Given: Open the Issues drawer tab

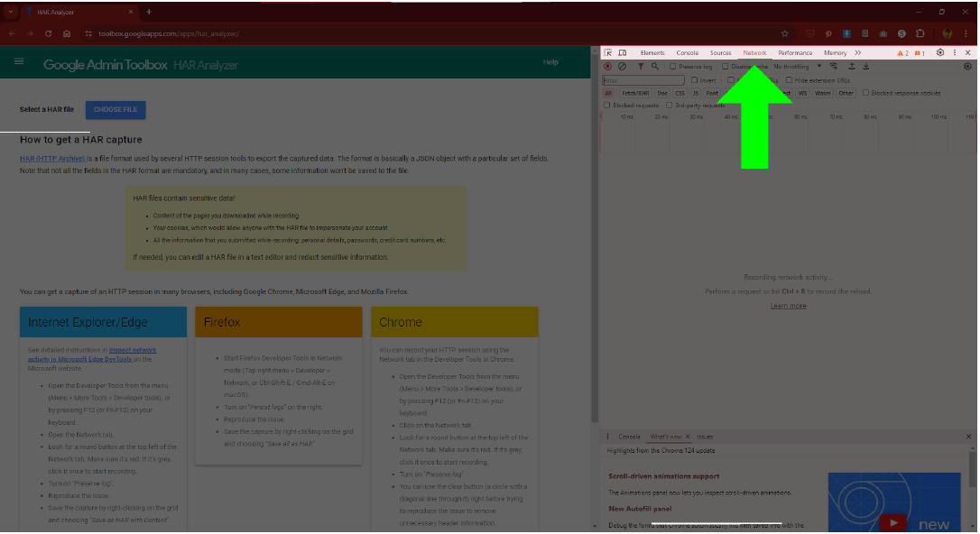Looking at the screenshot, I should (705, 437).
